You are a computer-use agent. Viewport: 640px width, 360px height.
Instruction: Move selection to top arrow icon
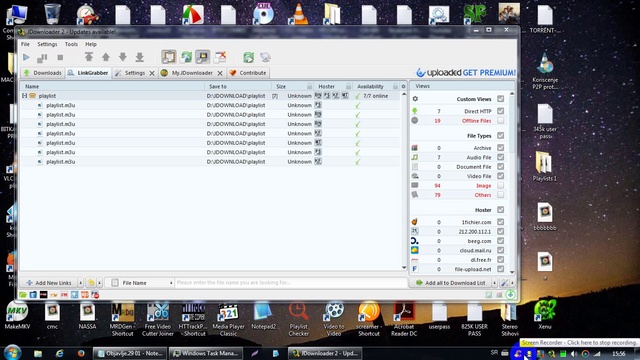tap(89, 57)
